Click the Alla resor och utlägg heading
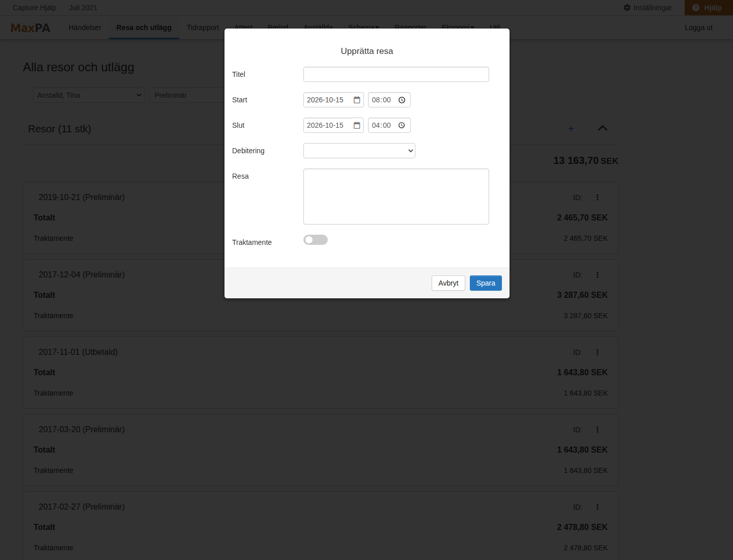This screenshot has width=733, height=560. (x=78, y=67)
